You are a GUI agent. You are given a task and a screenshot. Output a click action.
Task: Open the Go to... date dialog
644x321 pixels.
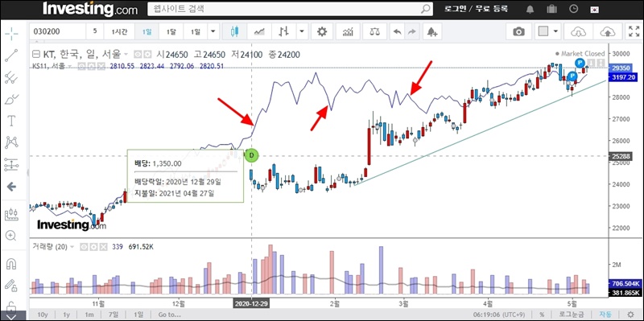[x=169, y=315]
